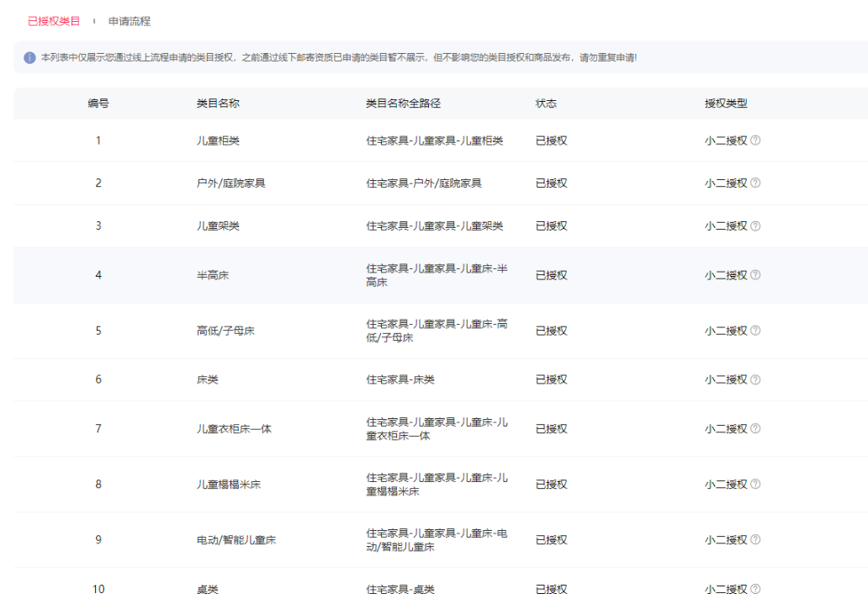Click help icon beside 小二授权 in row 2
This screenshot has width=868, height=599.
755,183
